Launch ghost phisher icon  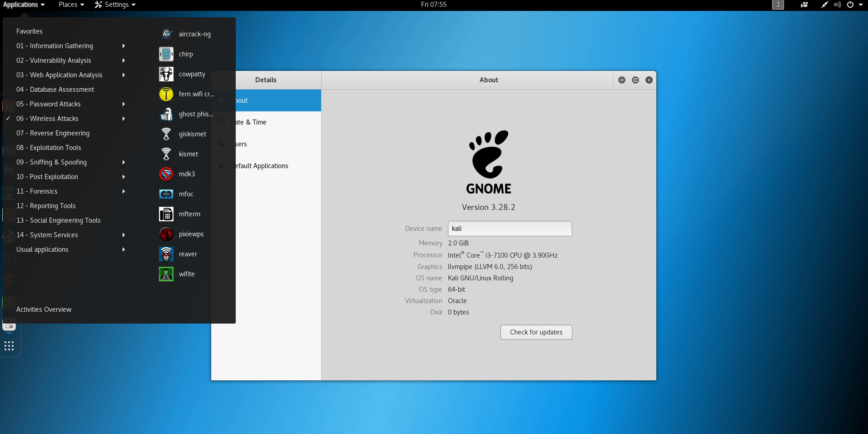click(x=166, y=114)
